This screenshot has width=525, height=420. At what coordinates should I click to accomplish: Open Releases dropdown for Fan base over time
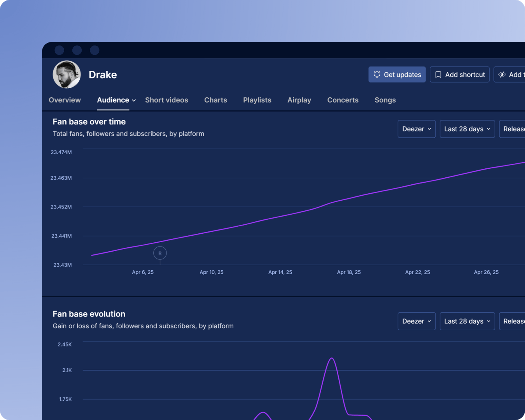(x=512, y=129)
